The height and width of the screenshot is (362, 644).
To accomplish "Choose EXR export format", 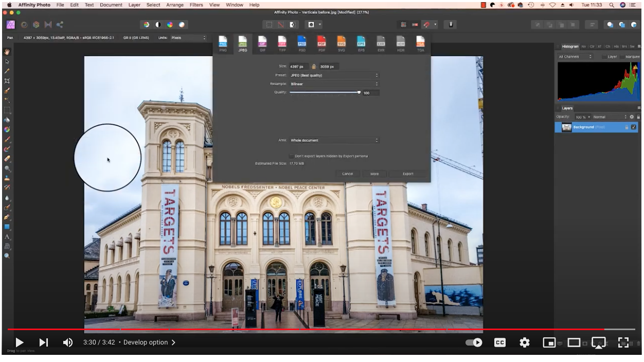I will pos(381,44).
